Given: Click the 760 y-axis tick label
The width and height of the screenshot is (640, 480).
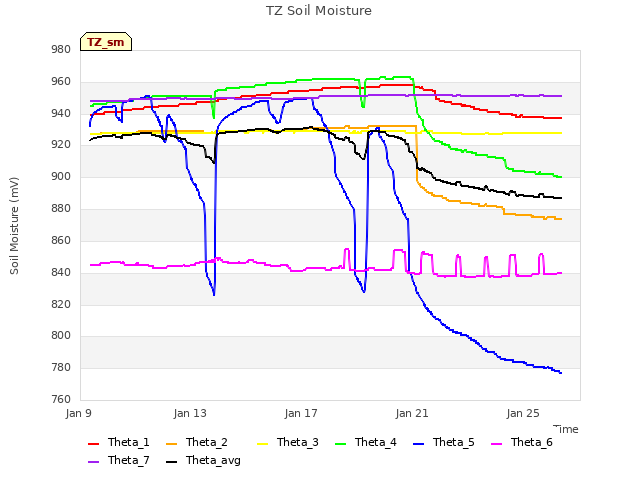Looking at the screenshot, I should click(x=61, y=399).
